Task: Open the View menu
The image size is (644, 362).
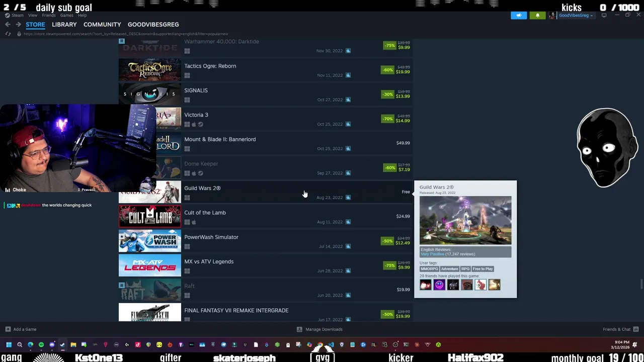Action: pyautogui.click(x=33, y=16)
